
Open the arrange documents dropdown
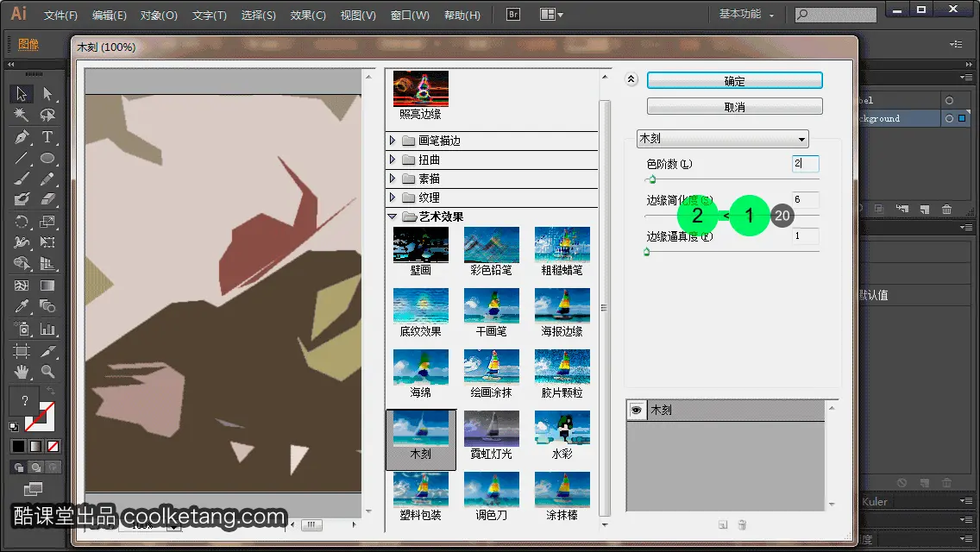551,15
